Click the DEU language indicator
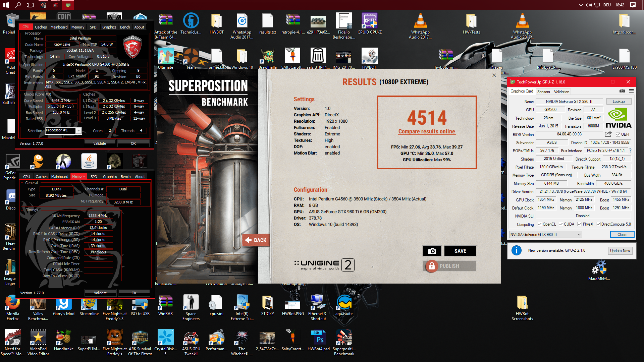 coord(607,5)
